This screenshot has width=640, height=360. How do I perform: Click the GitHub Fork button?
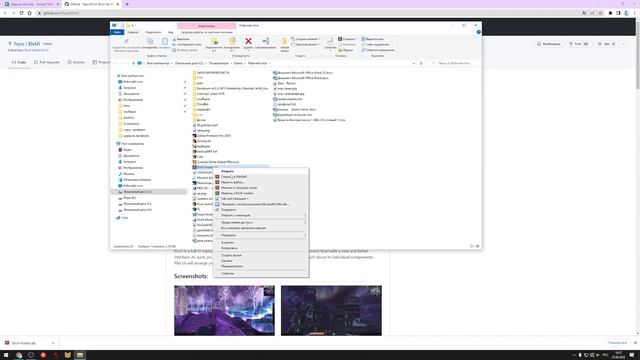(578, 44)
